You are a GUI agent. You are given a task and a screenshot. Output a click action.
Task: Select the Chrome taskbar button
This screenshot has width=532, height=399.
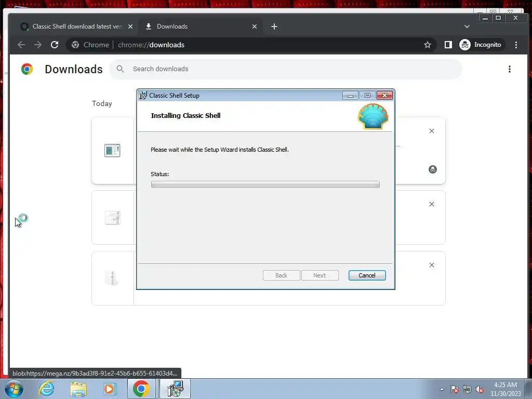point(141,389)
